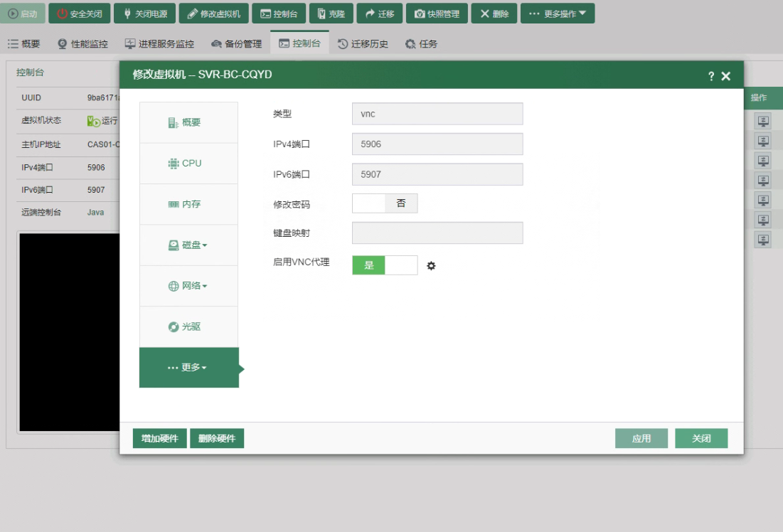
Task: Open VNC proxy settings gear icon
Action: 432,266
